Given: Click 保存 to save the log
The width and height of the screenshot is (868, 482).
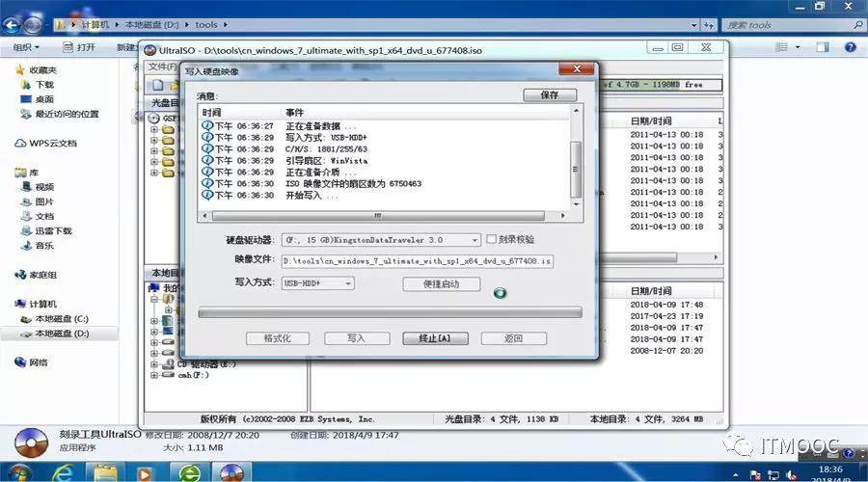Looking at the screenshot, I should tap(550, 95).
